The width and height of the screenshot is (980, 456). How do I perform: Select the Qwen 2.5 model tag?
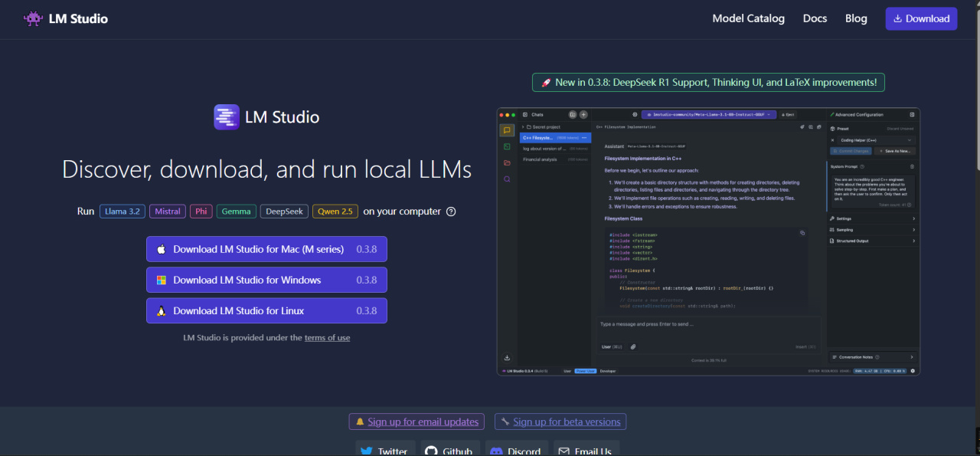335,212
